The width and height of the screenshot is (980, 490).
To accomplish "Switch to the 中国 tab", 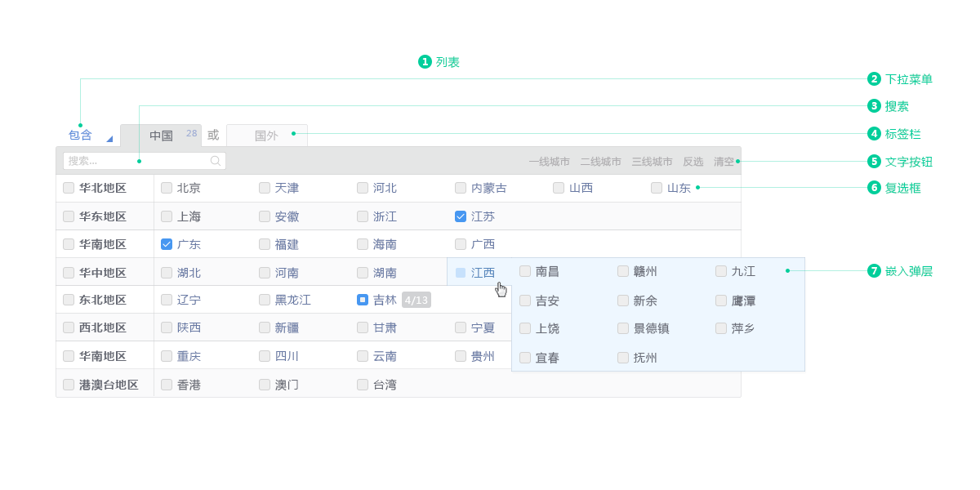I will [161, 136].
